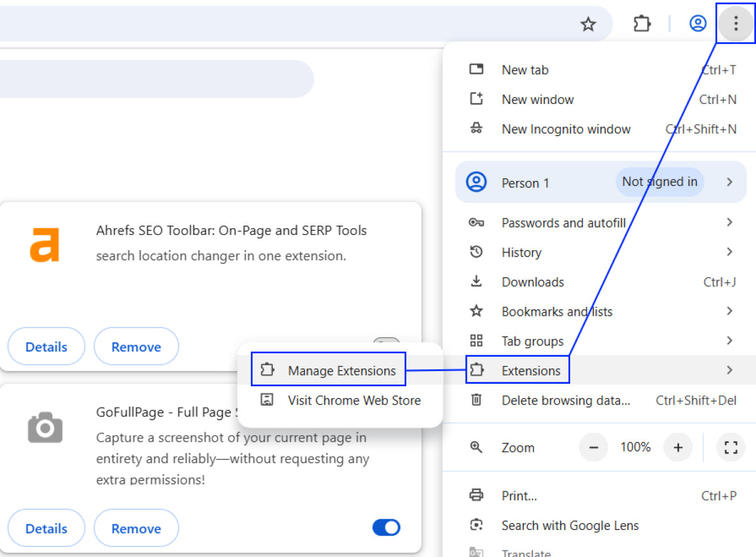
Task: Open the Downloads menu item
Action: 600,282
